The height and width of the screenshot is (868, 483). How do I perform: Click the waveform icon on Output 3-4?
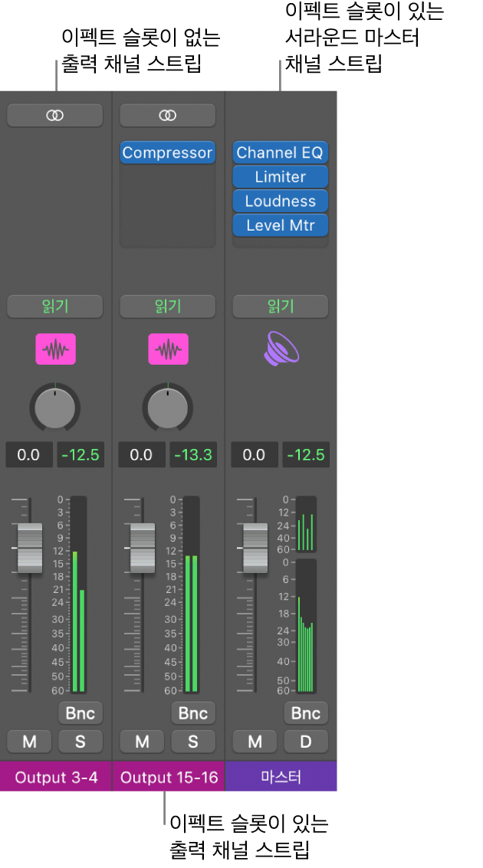[55, 349]
